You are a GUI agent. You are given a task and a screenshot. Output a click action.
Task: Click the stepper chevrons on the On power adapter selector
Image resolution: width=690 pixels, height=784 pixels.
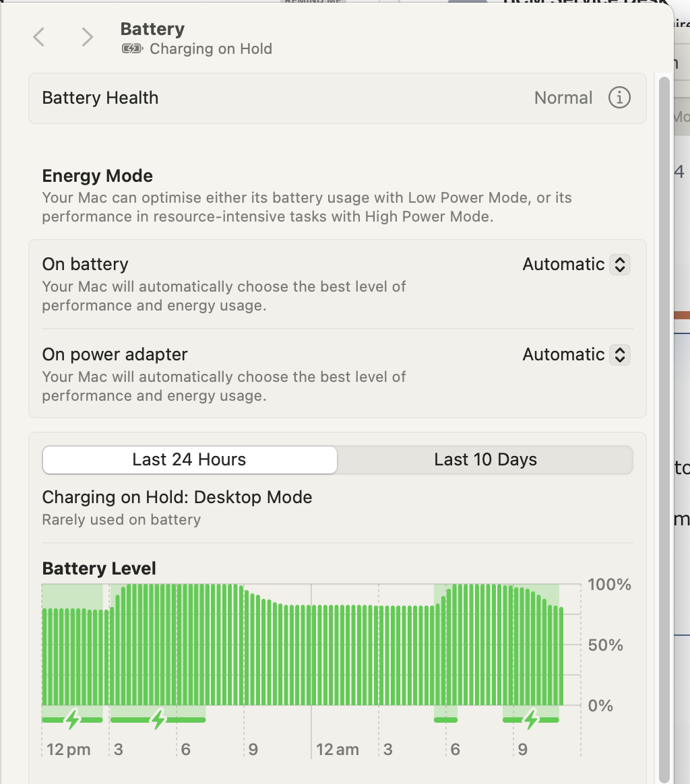tap(619, 354)
